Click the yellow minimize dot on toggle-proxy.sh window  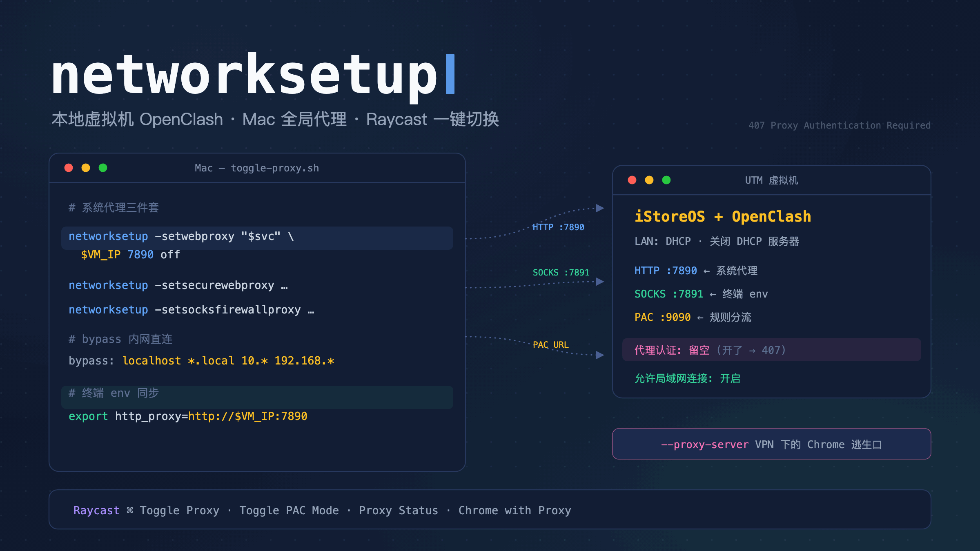pos(86,168)
